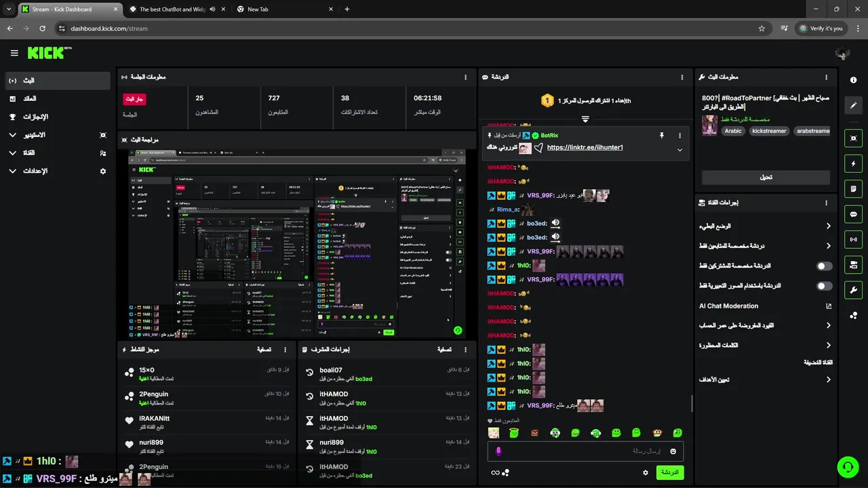Reload the page with the browser refresh button

[x=42, y=28]
